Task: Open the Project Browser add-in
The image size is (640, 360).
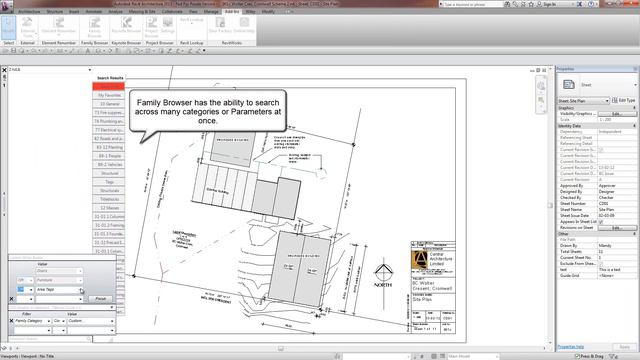Action: (x=151, y=27)
